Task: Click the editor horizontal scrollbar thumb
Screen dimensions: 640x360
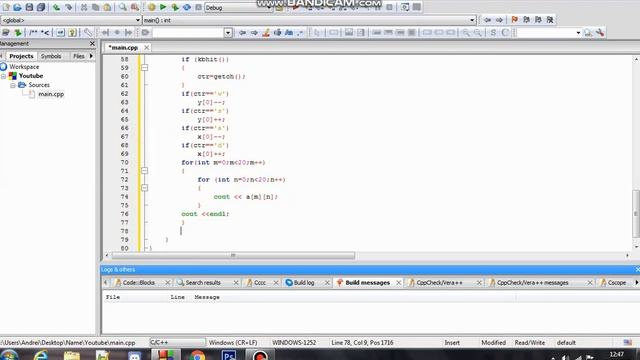Action: 233,256
